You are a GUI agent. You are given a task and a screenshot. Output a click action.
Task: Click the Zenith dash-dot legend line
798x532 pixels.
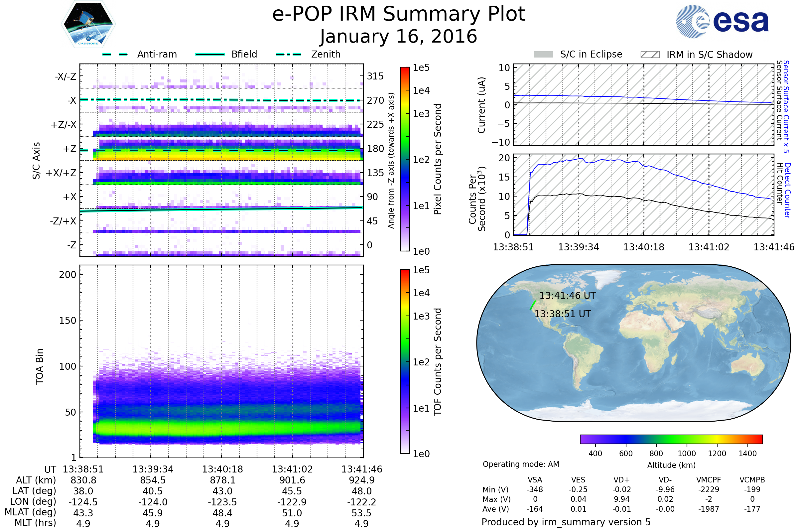point(288,54)
